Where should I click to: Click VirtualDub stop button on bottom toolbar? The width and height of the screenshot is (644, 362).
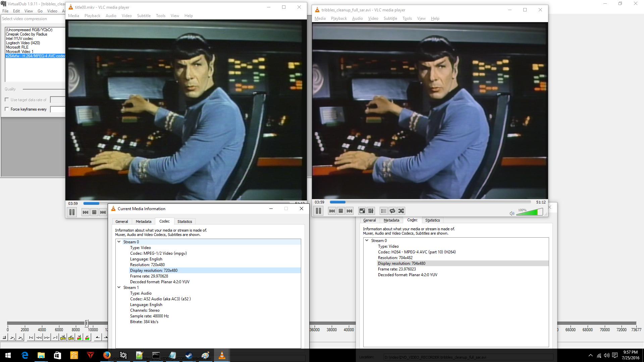4,338
